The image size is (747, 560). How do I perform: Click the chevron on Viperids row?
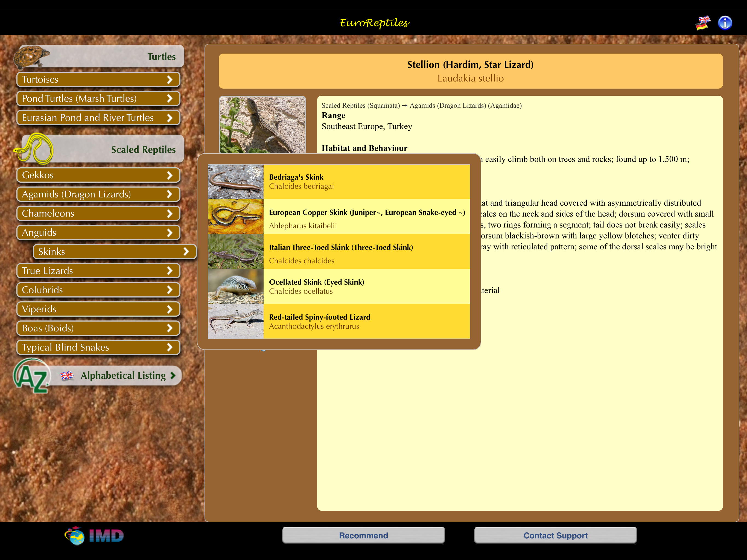[x=170, y=309]
